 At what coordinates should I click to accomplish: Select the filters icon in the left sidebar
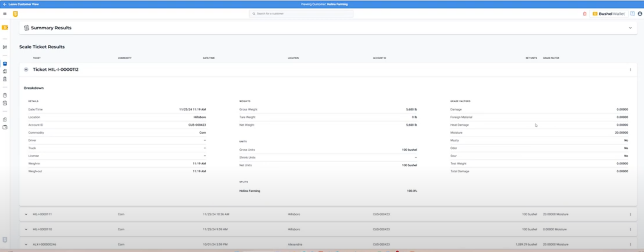5,47
